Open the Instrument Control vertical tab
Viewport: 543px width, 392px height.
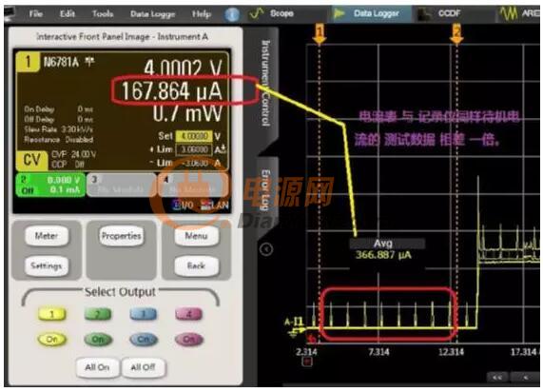[x=265, y=83]
